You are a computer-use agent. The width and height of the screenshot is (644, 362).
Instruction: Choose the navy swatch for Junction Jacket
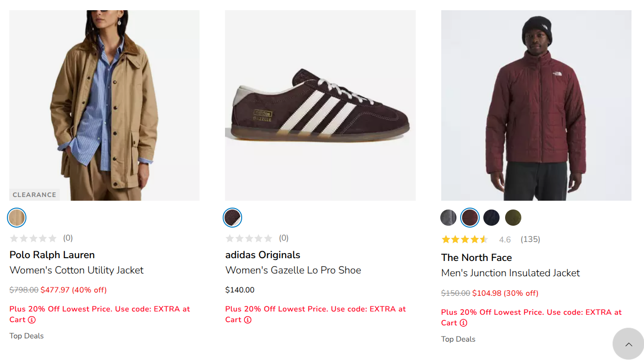491,218
